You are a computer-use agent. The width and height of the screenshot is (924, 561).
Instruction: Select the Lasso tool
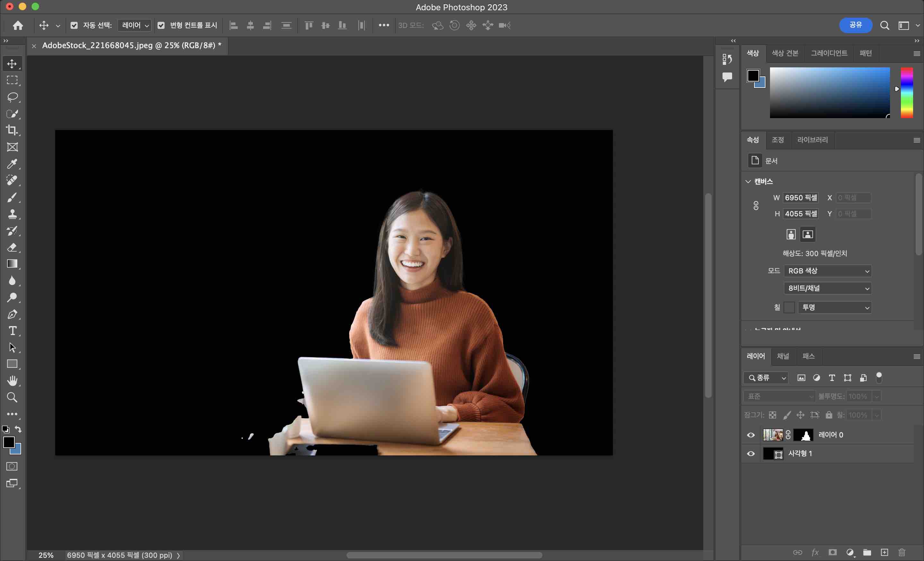(x=13, y=97)
